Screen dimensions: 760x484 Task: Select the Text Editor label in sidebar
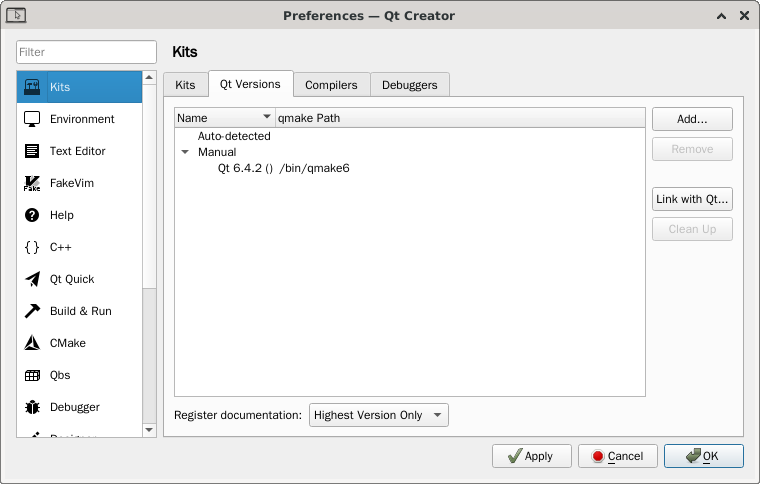click(78, 151)
